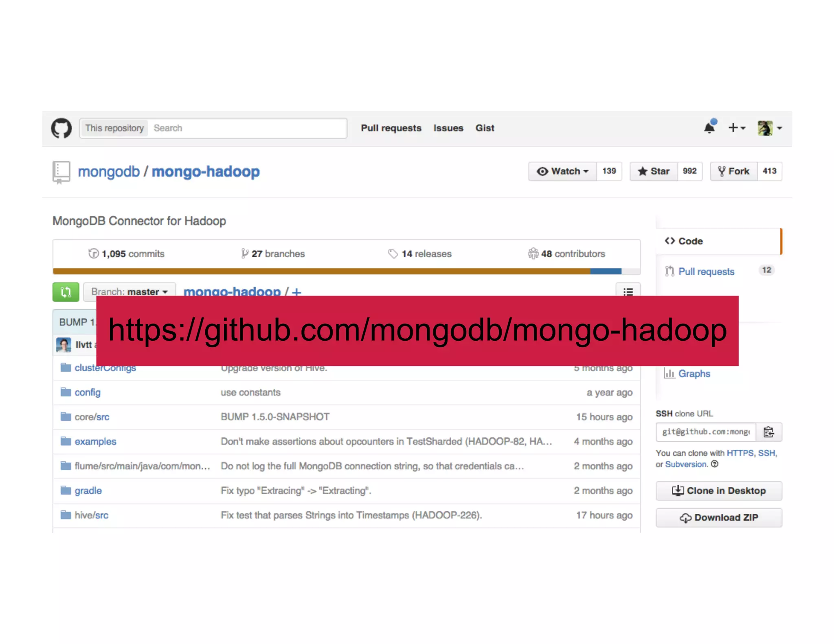Open the mongo-hadoop repository title link

tap(206, 171)
